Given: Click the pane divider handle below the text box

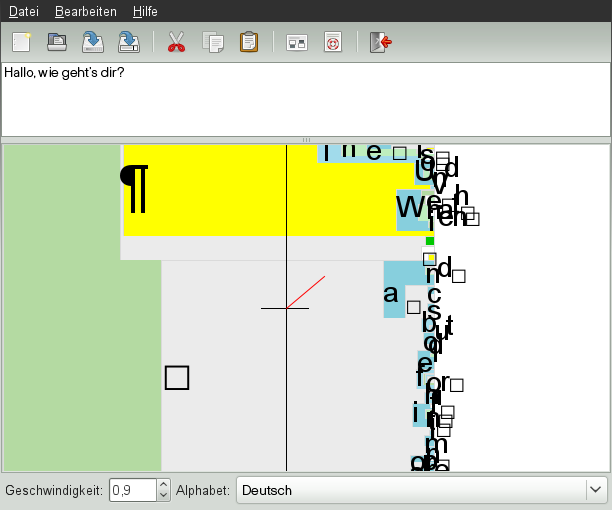Looking at the screenshot, I should coord(306,140).
